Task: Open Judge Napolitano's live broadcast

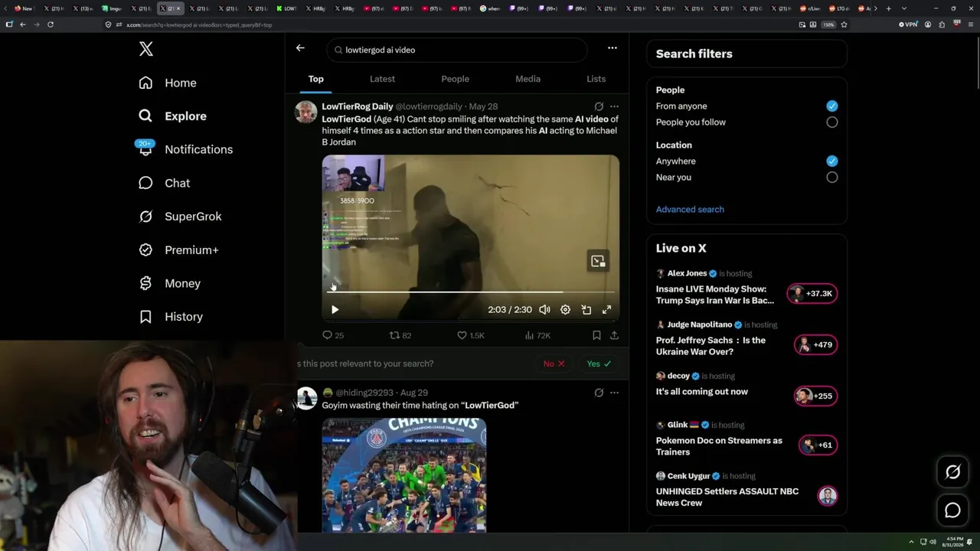Action: tap(746, 338)
